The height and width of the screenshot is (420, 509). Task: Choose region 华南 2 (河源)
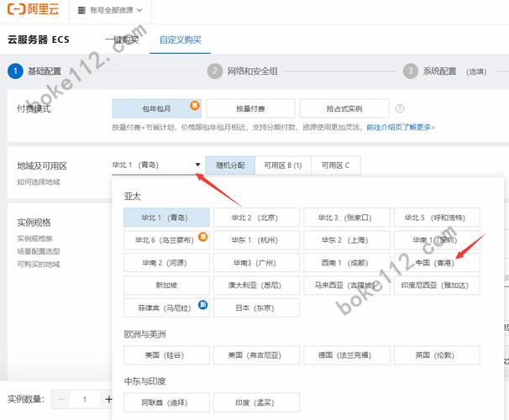(x=166, y=263)
